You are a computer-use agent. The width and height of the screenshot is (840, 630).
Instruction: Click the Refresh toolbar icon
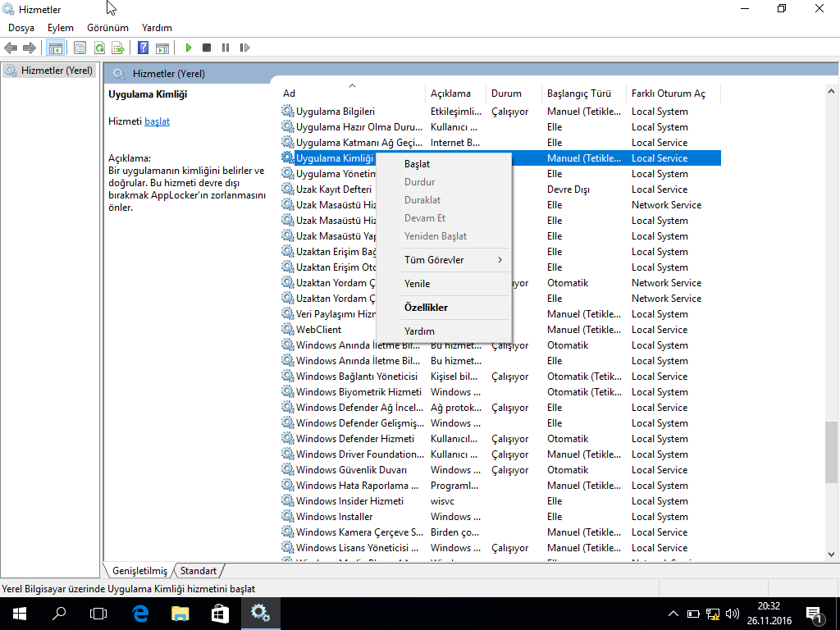click(99, 48)
